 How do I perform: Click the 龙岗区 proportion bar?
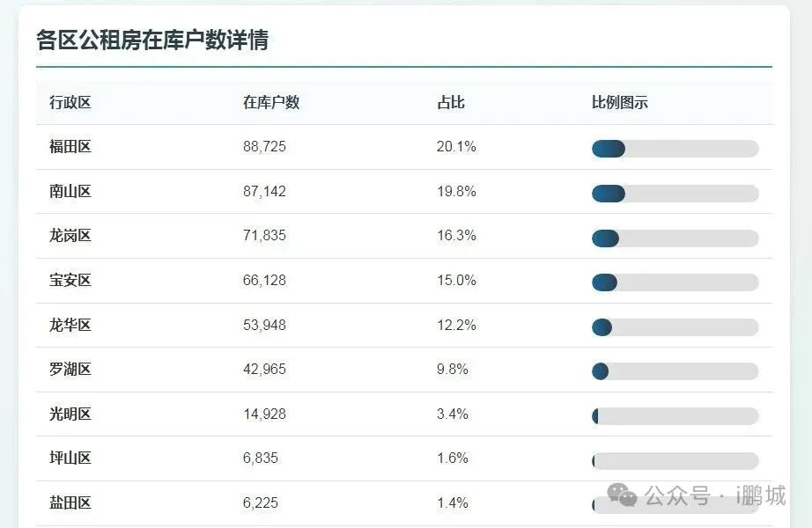[x=675, y=238]
